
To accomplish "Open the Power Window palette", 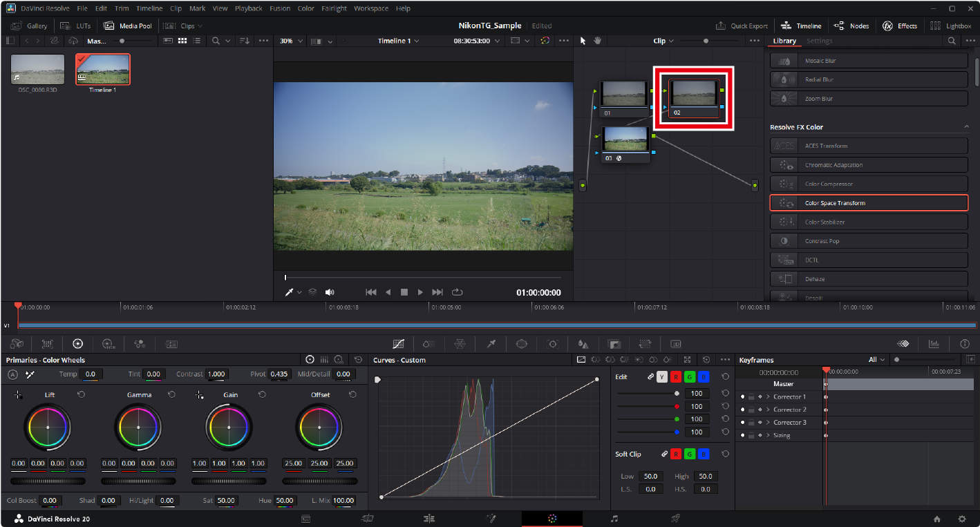I will (522, 343).
